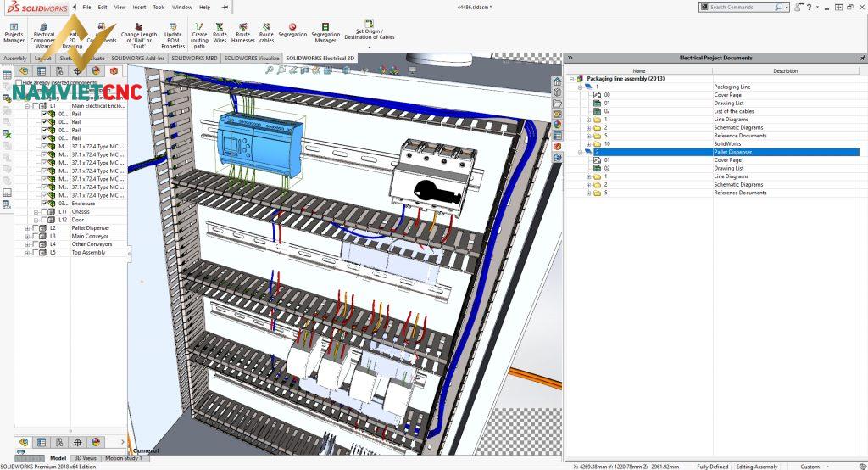Switch to SOLIDWORKS Add-Ins tab
This screenshot has width=868, height=470.
[138, 59]
